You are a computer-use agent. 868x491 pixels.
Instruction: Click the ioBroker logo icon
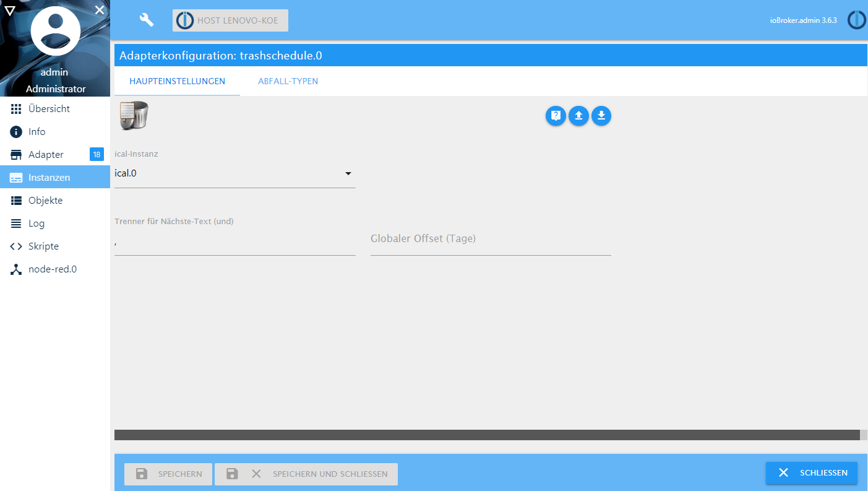click(x=856, y=20)
